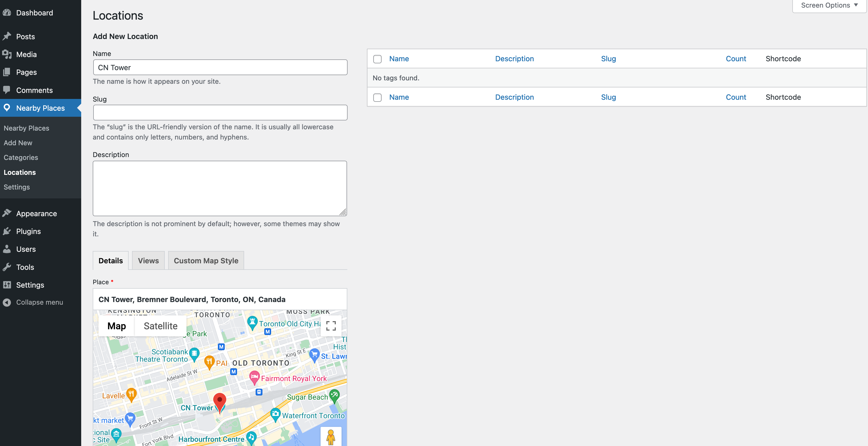Open Add New submenu item

pyautogui.click(x=18, y=143)
